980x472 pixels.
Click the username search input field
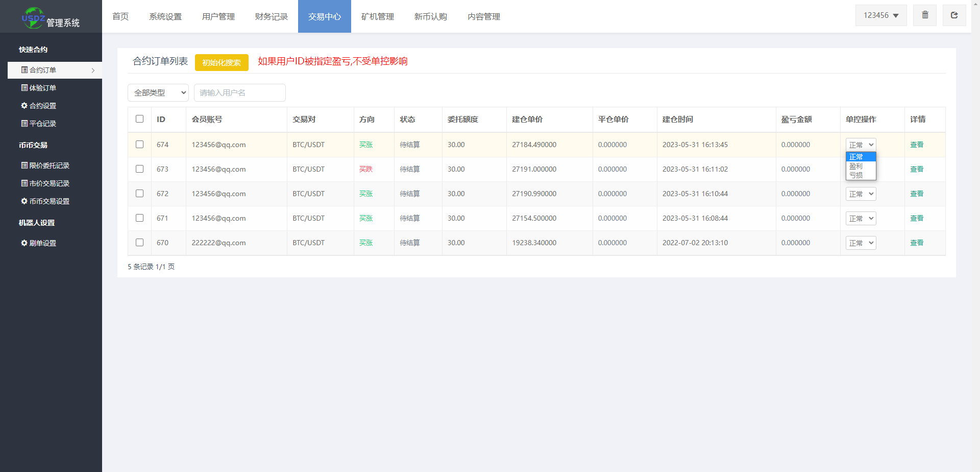coord(239,93)
